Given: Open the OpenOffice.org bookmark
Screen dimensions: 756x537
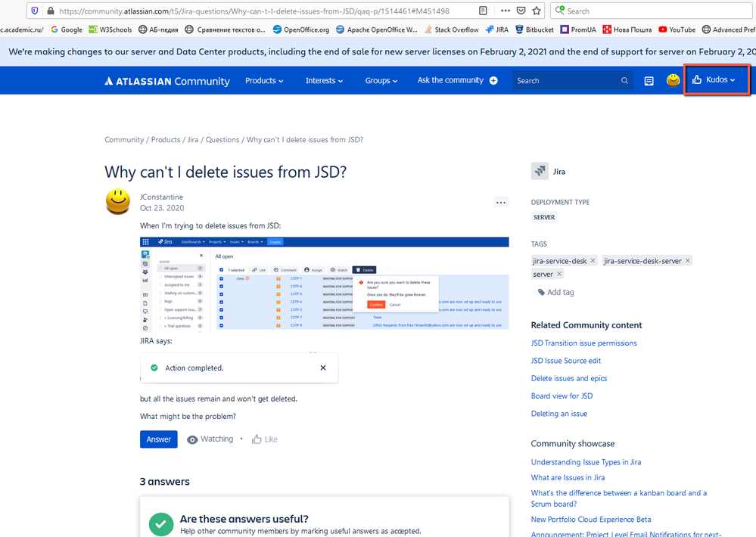Looking at the screenshot, I should [x=301, y=29].
